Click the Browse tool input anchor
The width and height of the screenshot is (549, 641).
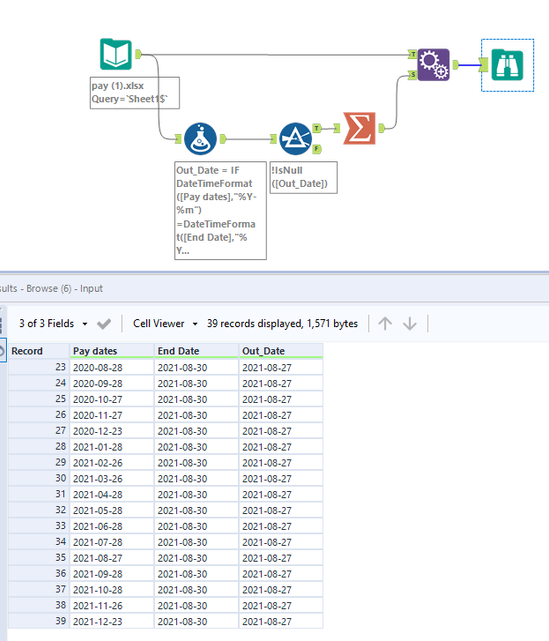click(484, 65)
